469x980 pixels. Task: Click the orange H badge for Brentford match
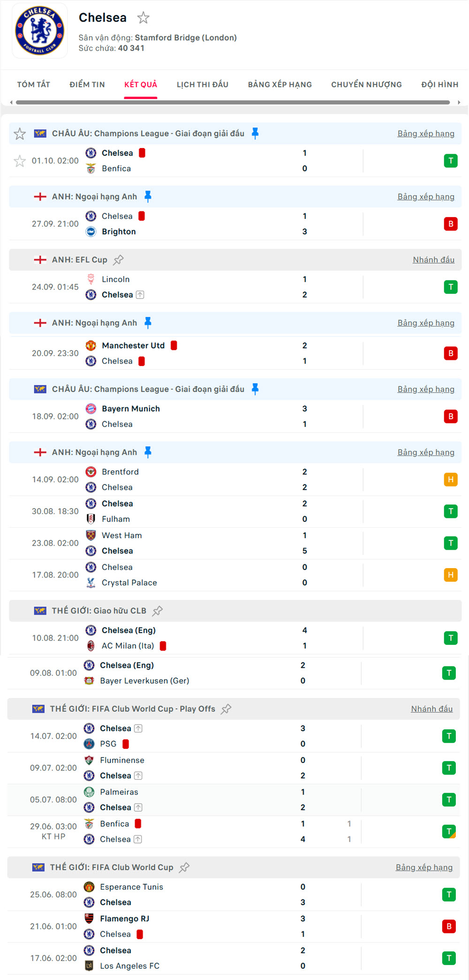coord(450,479)
